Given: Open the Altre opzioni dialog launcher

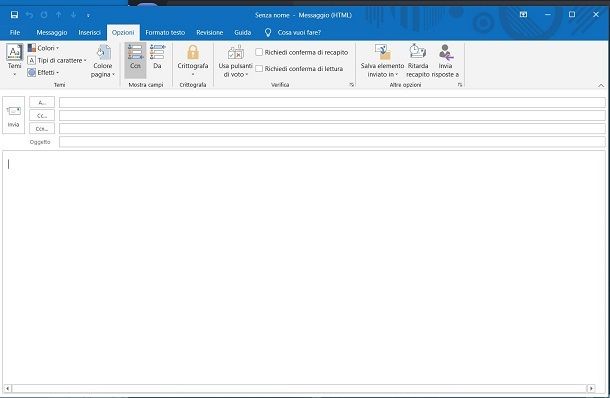Looking at the screenshot, I should pos(459,84).
